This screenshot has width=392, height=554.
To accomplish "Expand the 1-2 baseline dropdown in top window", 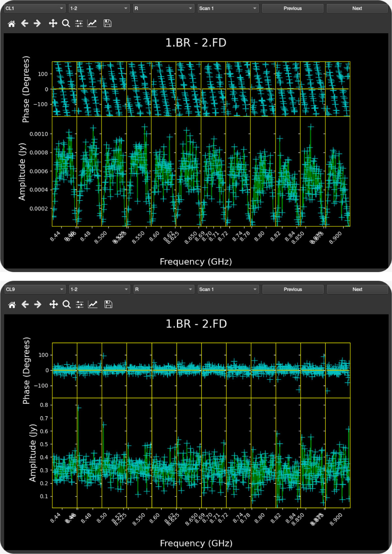I will [99, 8].
